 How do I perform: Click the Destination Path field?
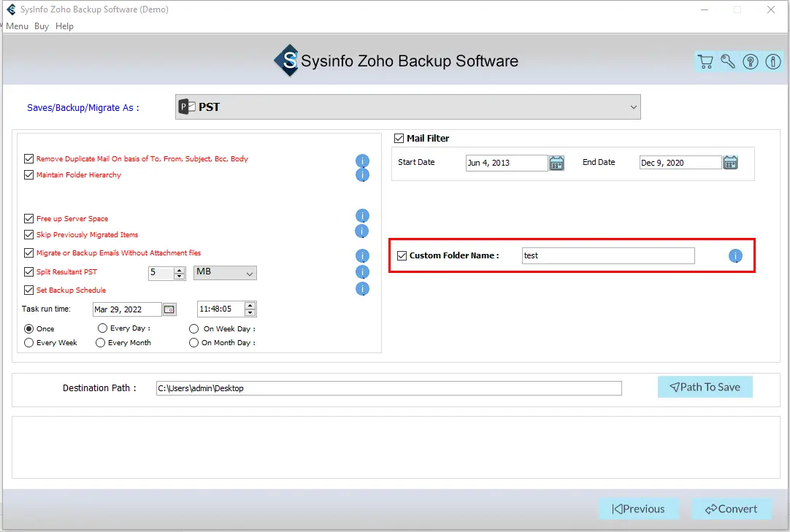click(x=389, y=388)
